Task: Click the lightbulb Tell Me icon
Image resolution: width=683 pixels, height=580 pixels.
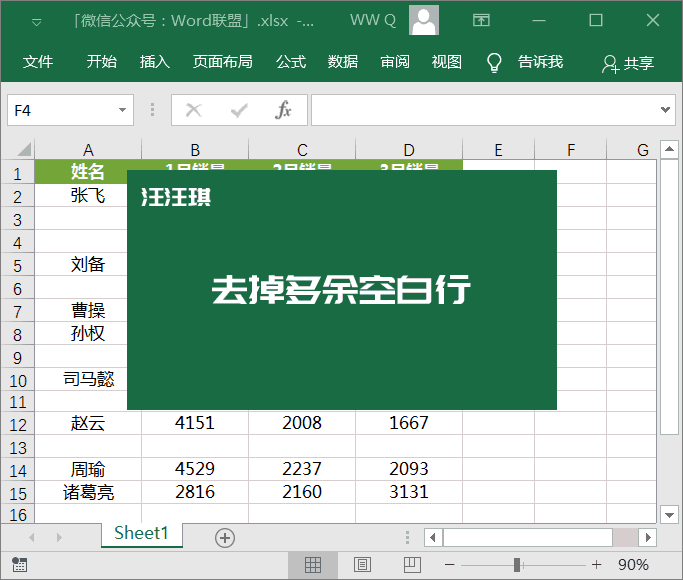Action: point(494,63)
